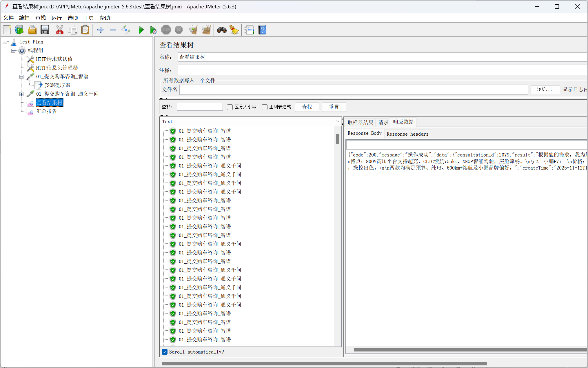Click the Open file folder icon
The height and width of the screenshot is (368, 588).
coord(32,30)
